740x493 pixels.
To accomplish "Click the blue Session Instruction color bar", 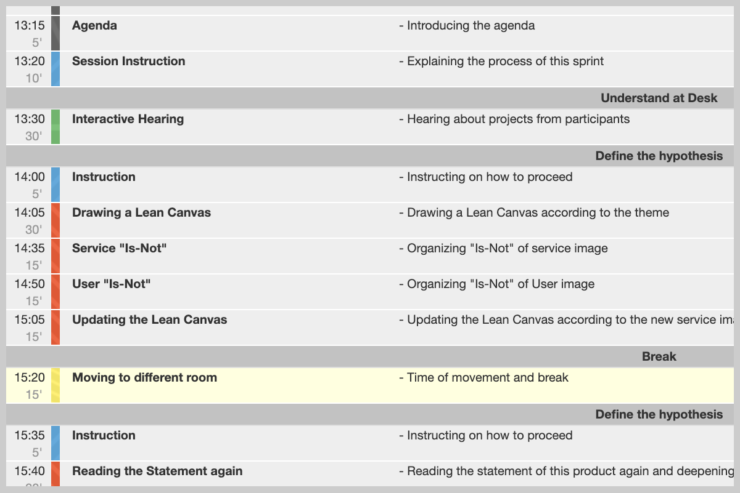I will coord(56,69).
